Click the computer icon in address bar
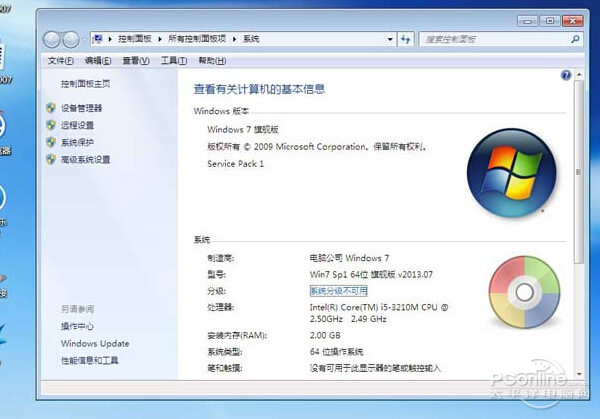Screen dimensions: 600x419 tap(98, 39)
